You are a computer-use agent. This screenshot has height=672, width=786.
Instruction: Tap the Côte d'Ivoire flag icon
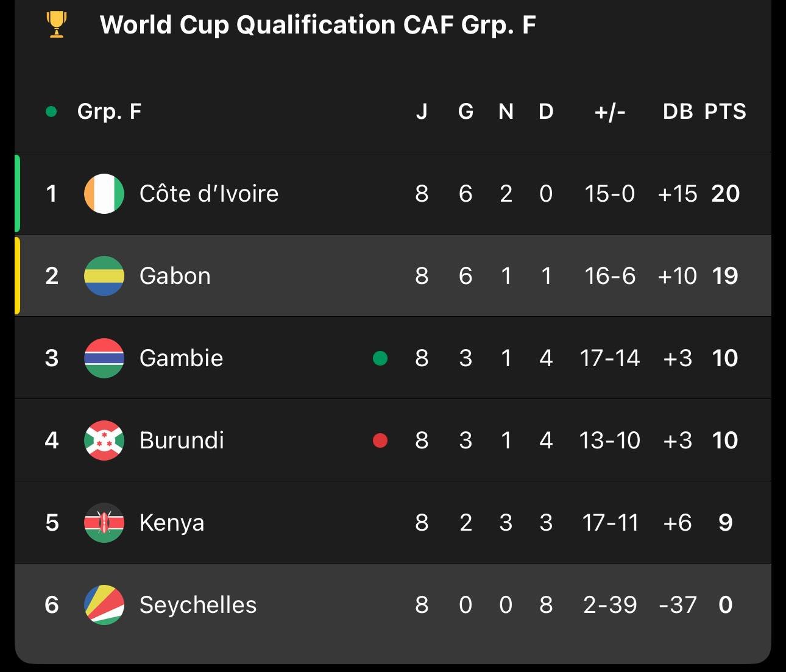click(104, 194)
